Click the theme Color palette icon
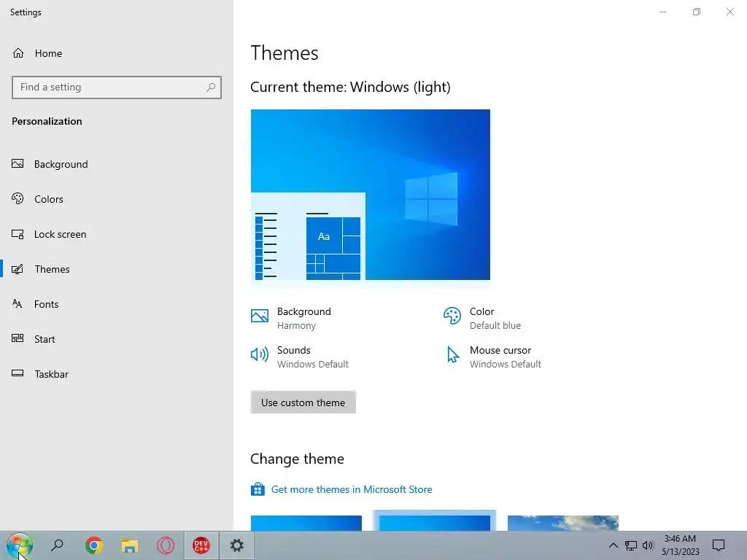747x560 pixels. tap(452, 316)
